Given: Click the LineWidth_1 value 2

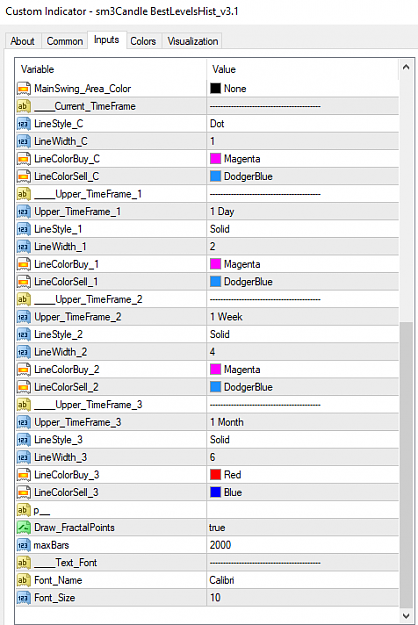Looking at the screenshot, I should pos(212,246).
